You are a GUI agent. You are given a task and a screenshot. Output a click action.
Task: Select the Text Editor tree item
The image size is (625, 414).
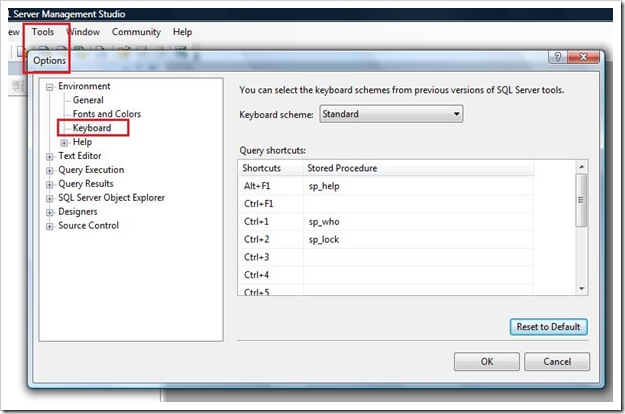80,156
